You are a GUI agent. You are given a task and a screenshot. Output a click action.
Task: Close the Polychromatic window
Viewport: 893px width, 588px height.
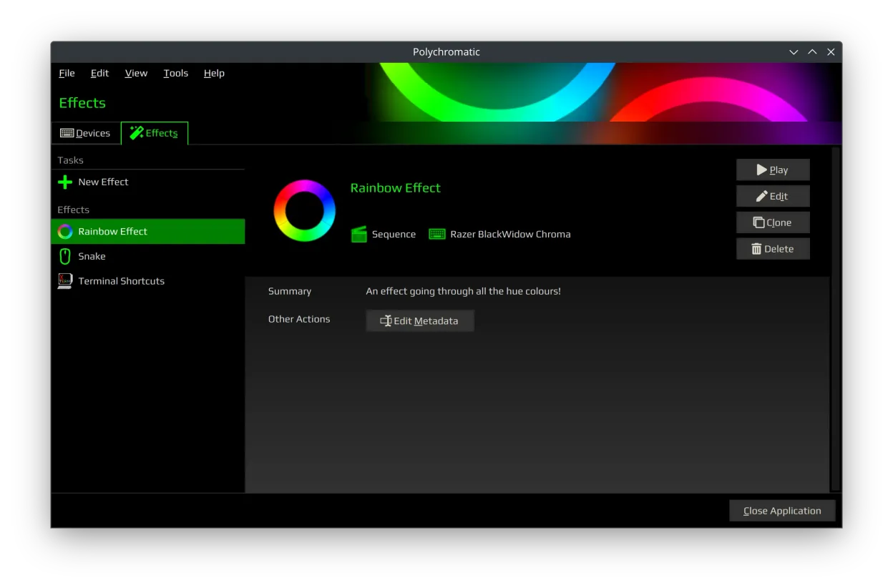click(831, 52)
